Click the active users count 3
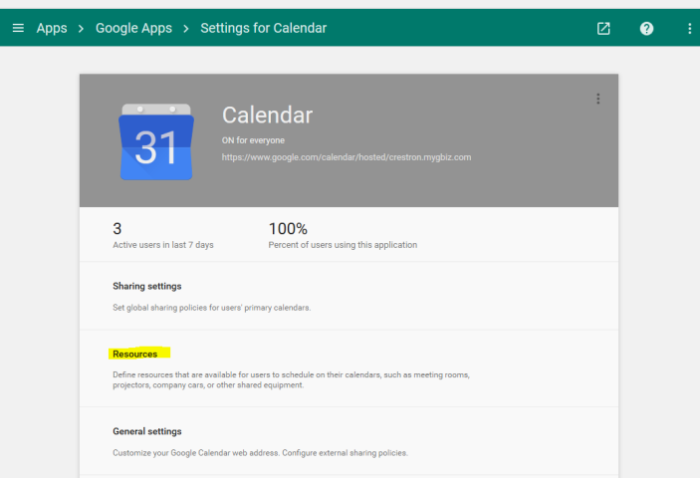 coord(117,229)
